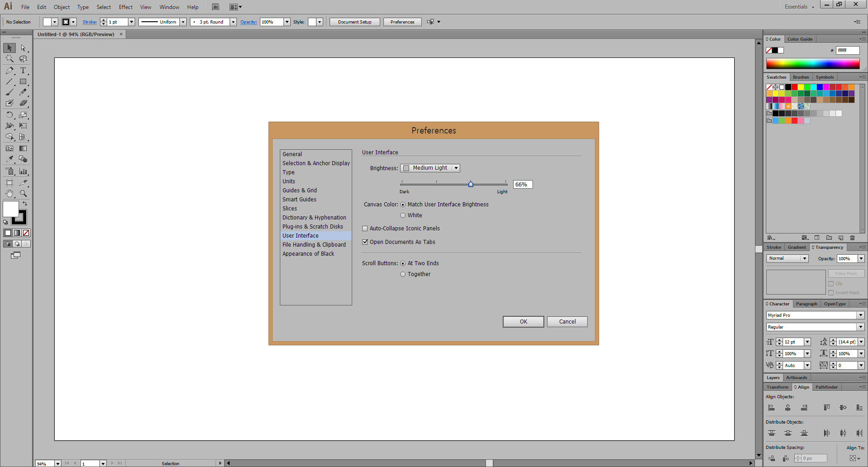Viewport: 868px width, 467px height.
Task: Select the Free Transform tool
Action: coord(23,126)
